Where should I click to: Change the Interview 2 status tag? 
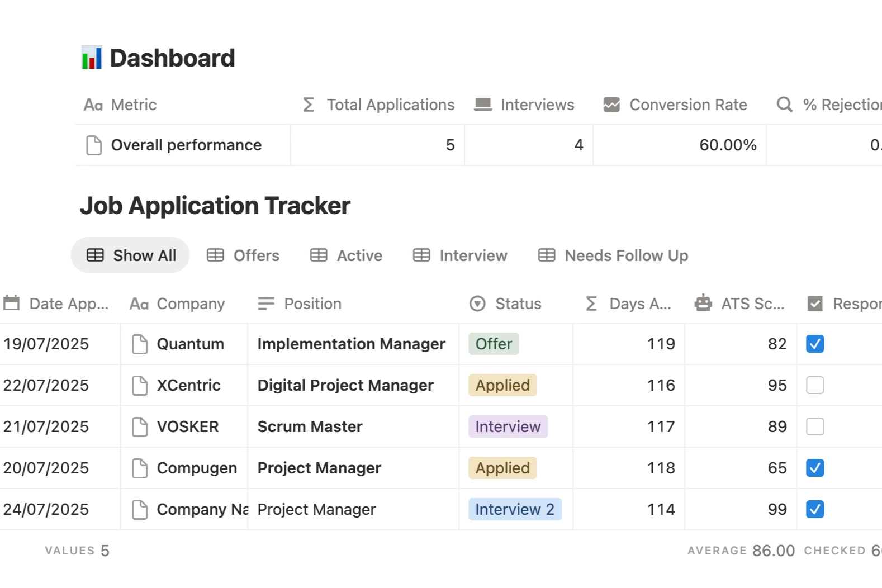pos(514,510)
